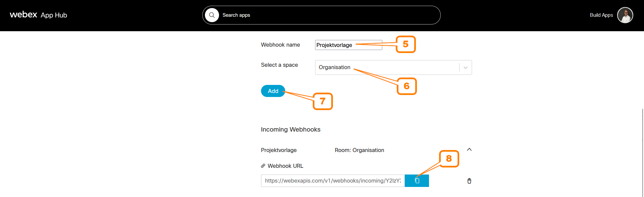Viewport: 644px width, 197px height.
Task: Click the Organisation space combo box
Action: [x=393, y=67]
